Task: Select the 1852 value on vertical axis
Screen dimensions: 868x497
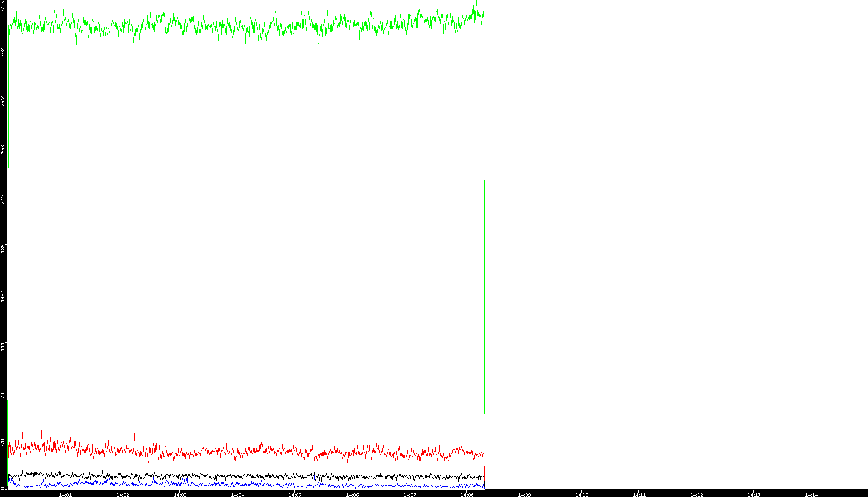Action: pos(3,248)
